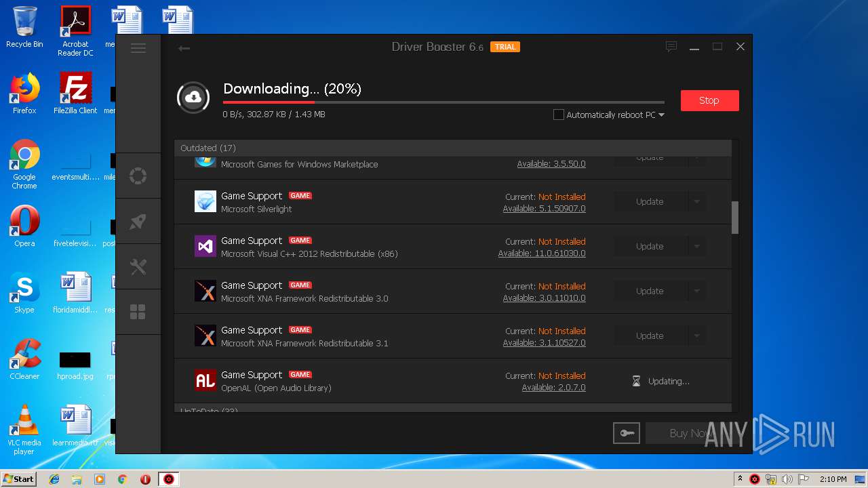The height and width of the screenshot is (488, 868).
Task: Click the hourglass icon on OpenAL row
Action: (x=636, y=381)
